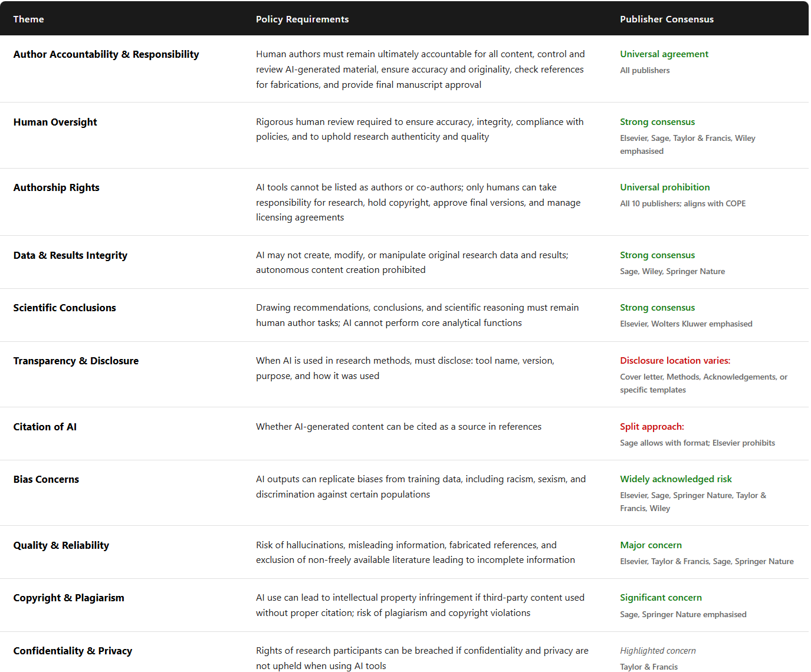
Task: Click the green Universal agreement text
Action: tap(664, 54)
